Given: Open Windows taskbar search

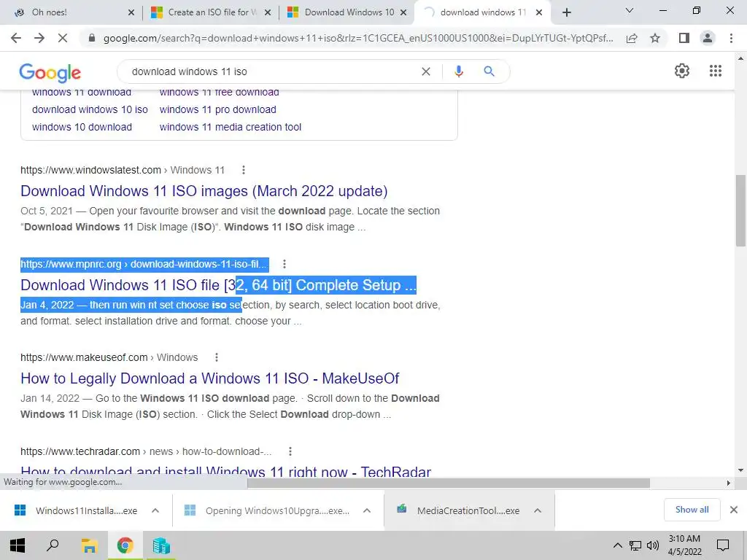Looking at the screenshot, I should (53, 545).
